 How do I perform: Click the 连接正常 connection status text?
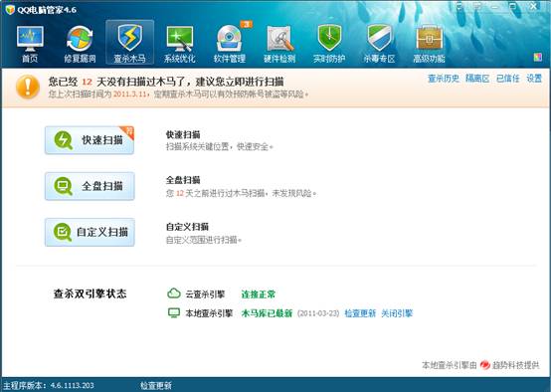pyautogui.click(x=259, y=294)
